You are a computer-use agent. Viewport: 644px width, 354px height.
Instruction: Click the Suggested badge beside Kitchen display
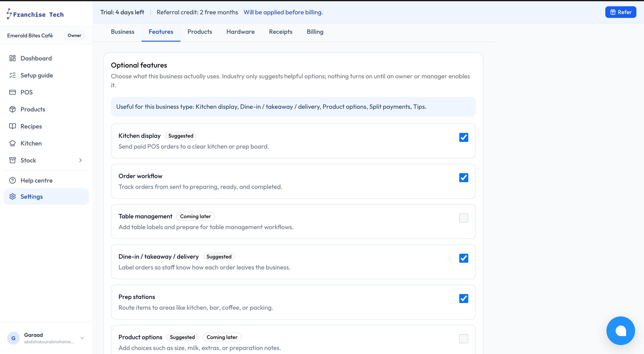[181, 136]
